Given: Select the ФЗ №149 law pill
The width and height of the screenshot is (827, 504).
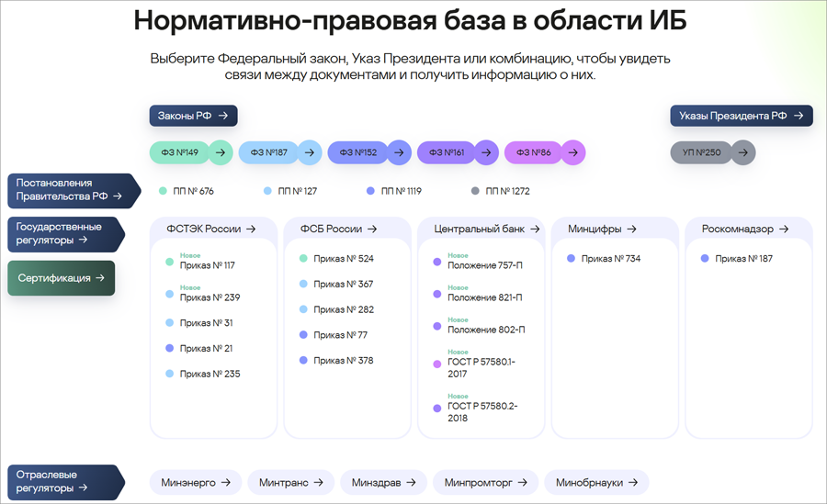Looking at the screenshot, I should click(x=180, y=152).
